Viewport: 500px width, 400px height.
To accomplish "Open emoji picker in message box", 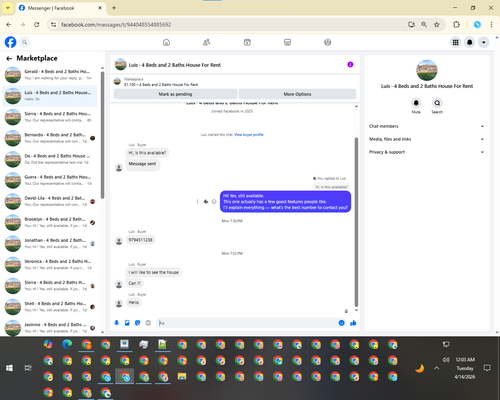I will tap(341, 323).
